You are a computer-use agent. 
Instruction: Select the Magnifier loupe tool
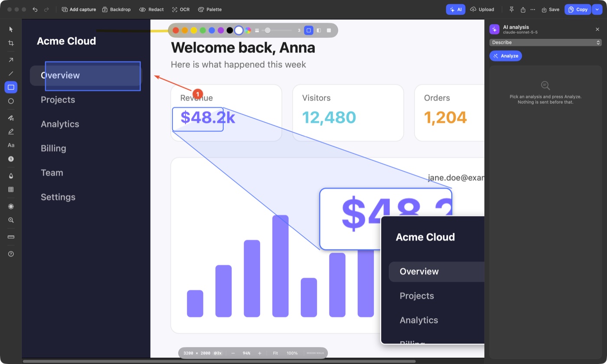click(11, 220)
